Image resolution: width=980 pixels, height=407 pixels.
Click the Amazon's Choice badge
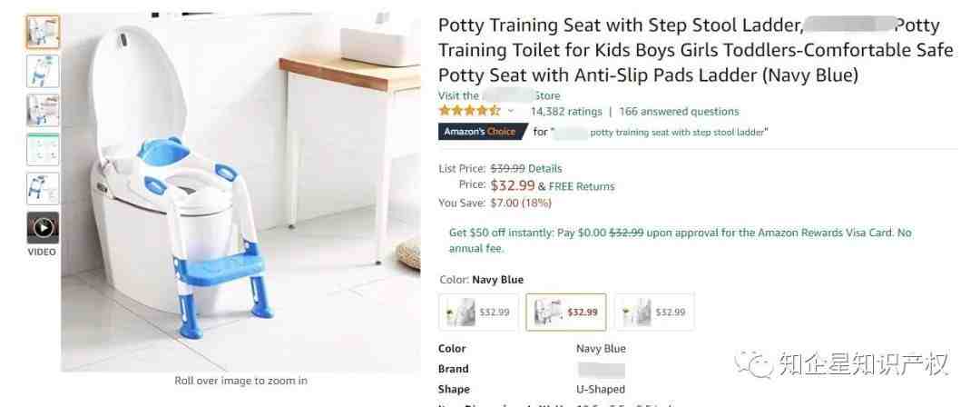[x=479, y=132]
